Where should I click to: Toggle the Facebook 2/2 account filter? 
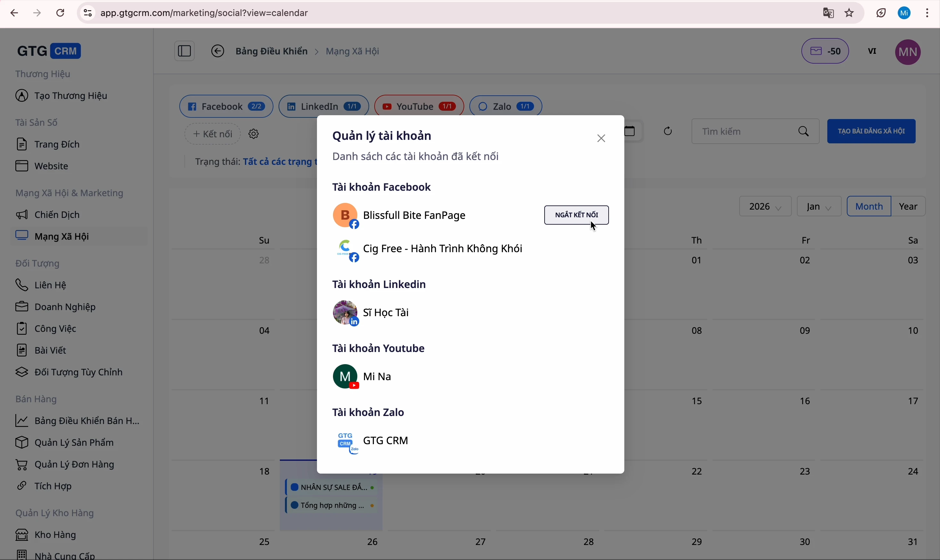pos(226,107)
